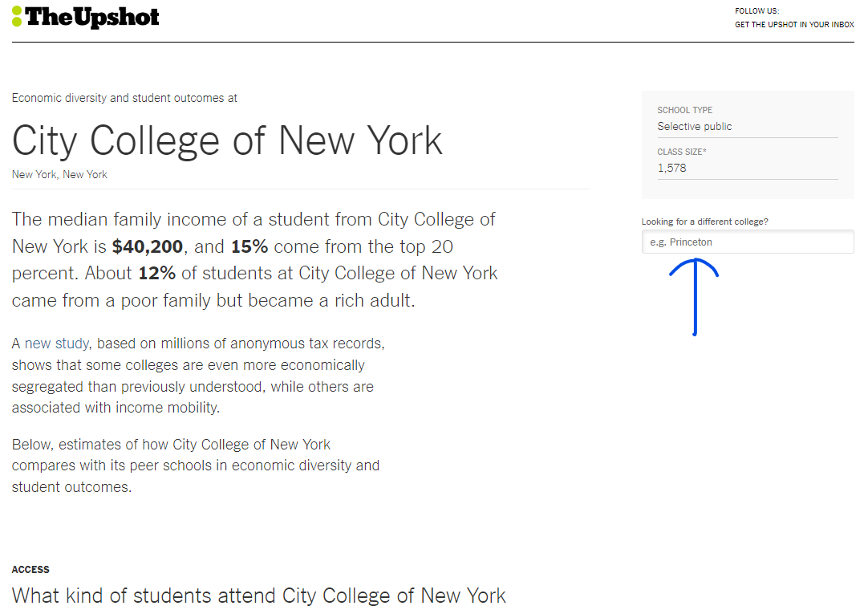This screenshot has height=614, width=868.
Task: Click the class size value 1,578
Action: 671,168
